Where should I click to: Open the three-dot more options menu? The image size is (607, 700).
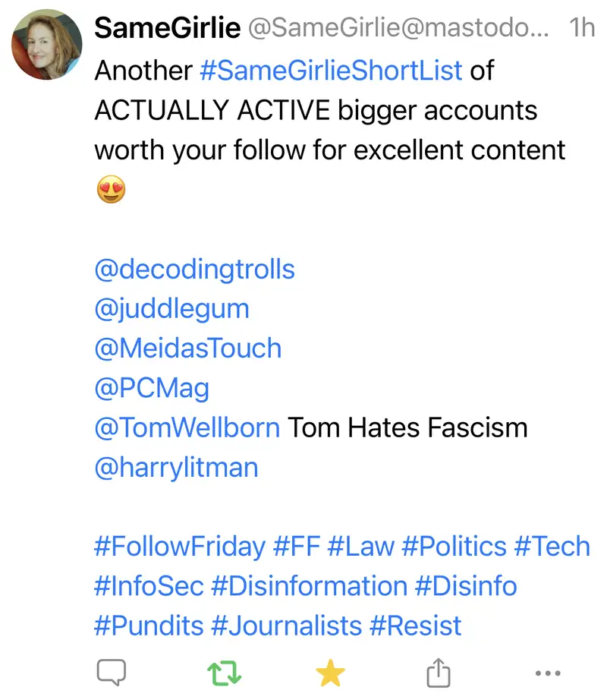point(547,671)
